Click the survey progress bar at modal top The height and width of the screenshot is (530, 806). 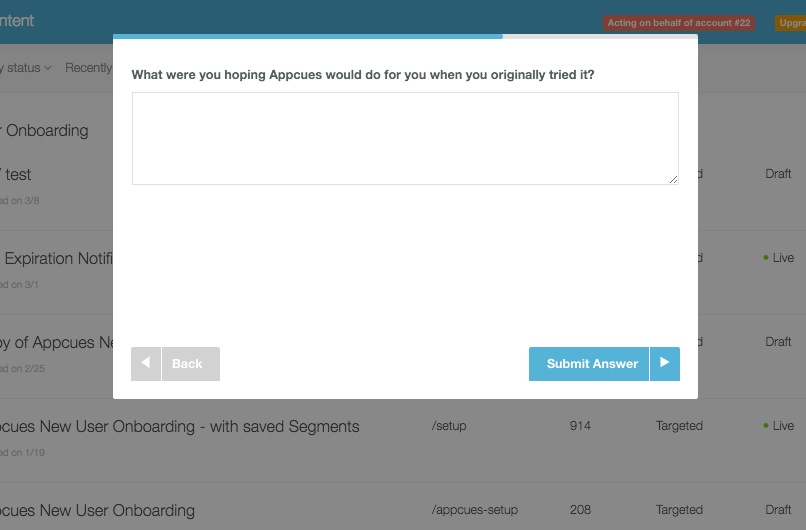click(x=405, y=36)
